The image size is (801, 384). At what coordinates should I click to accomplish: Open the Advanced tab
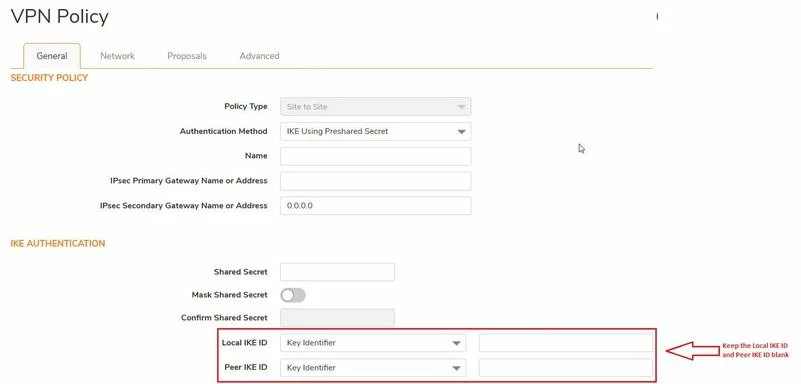[259, 56]
